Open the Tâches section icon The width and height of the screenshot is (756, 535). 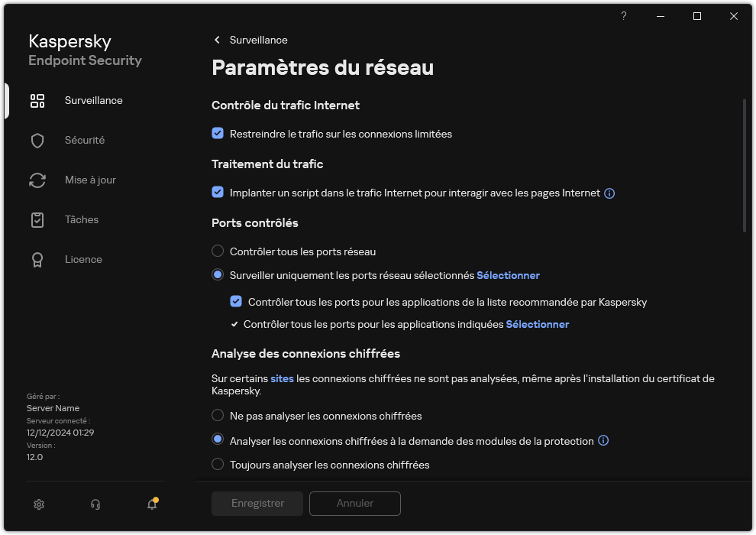point(37,219)
